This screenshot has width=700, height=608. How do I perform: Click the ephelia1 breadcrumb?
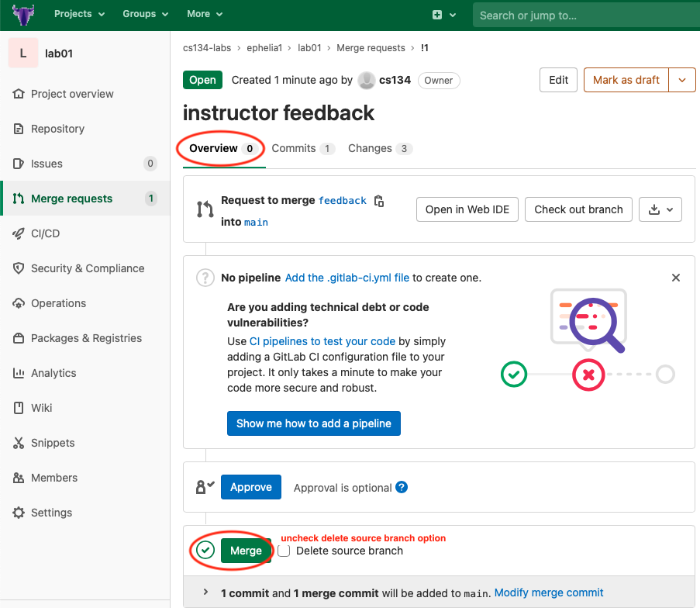click(x=264, y=48)
